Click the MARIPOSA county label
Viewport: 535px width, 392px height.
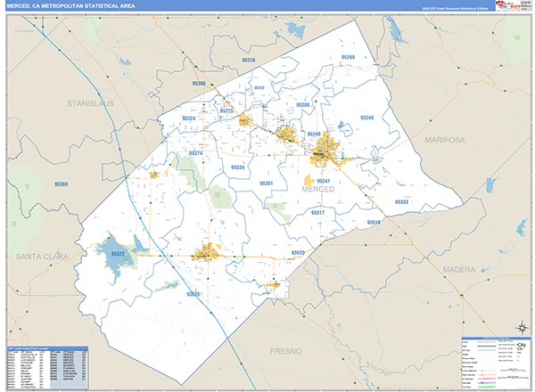(445, 140)
